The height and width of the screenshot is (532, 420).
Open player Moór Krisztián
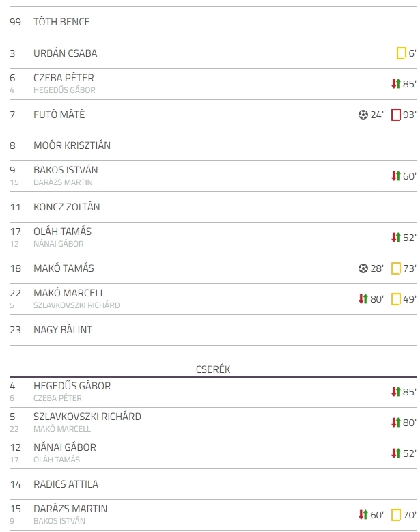[x=72, y=145]
